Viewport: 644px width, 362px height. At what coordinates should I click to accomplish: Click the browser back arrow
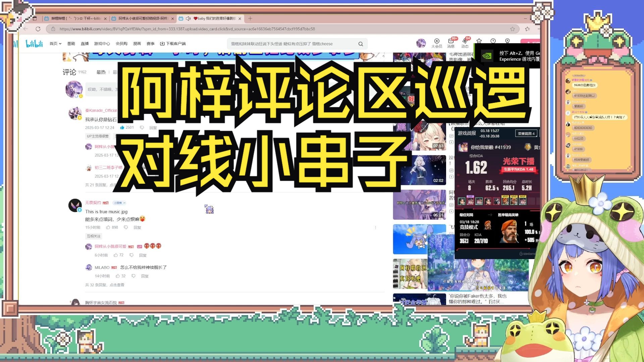click(26, 29)
